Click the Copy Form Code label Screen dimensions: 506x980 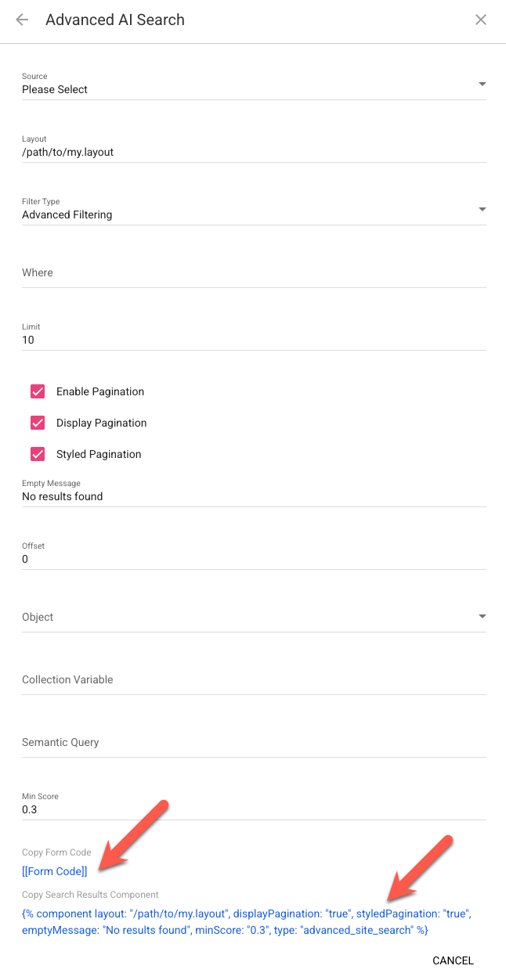pos(56,852)
